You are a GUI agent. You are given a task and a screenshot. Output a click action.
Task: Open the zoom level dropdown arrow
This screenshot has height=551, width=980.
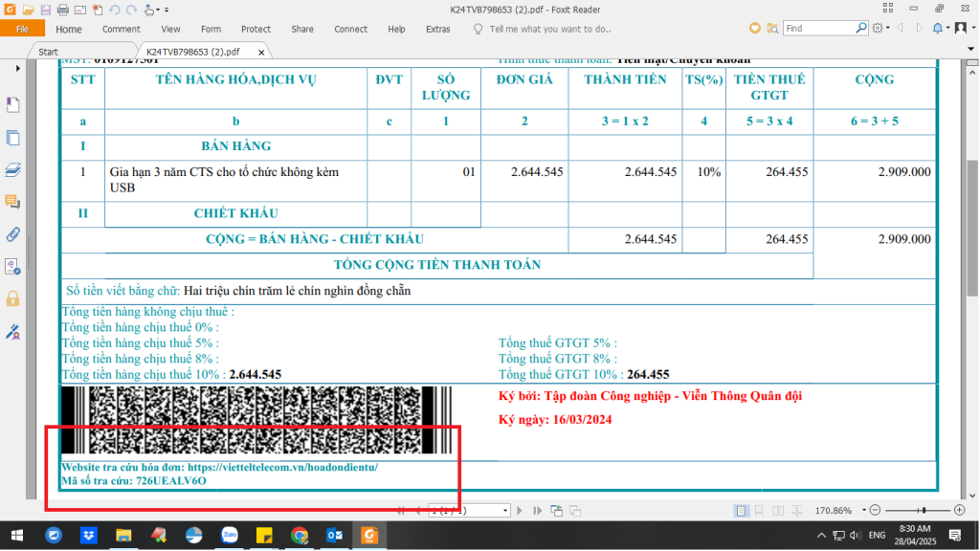pyautogui.click(x=864, y=511)
